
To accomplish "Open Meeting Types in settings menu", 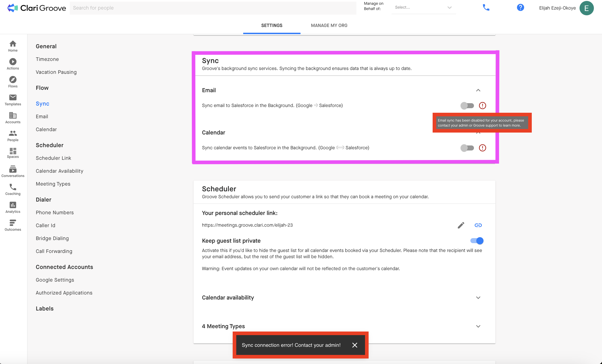I will [53, 184].
